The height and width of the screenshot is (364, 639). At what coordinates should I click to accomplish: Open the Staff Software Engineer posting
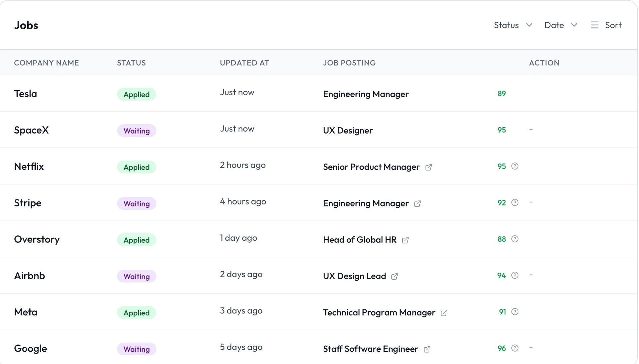370,349
